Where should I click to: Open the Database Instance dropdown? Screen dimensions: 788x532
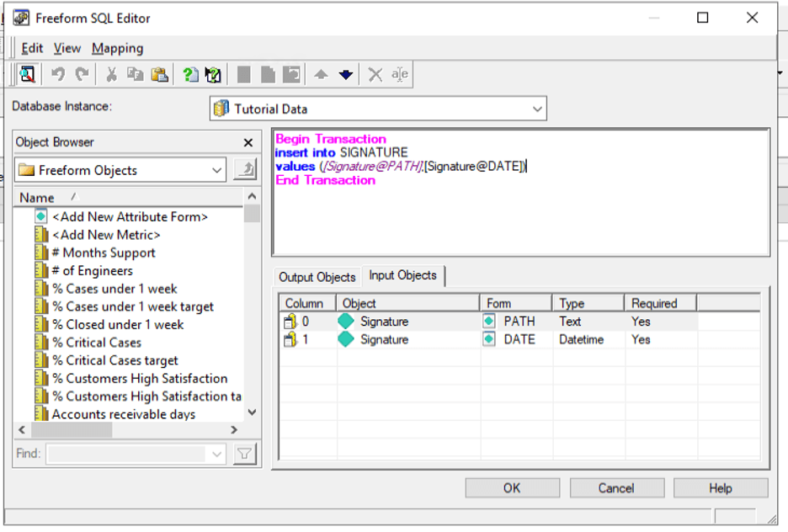tap(537, 109)
